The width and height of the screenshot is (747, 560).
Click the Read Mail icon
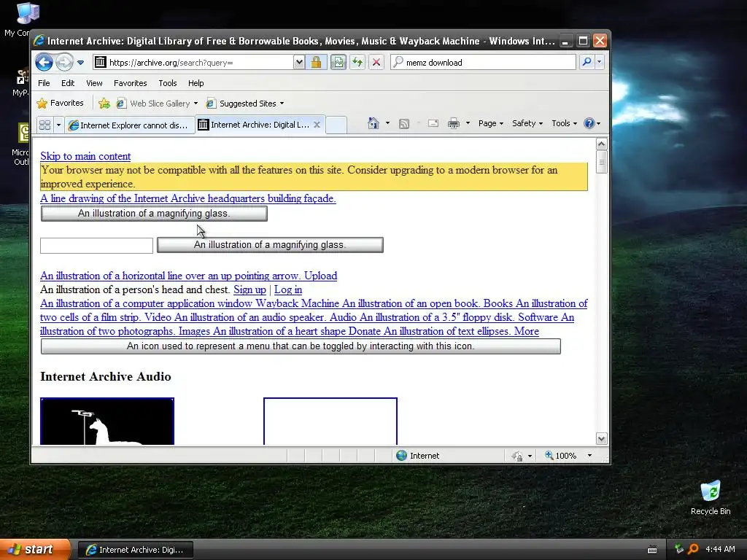point(433,123)
